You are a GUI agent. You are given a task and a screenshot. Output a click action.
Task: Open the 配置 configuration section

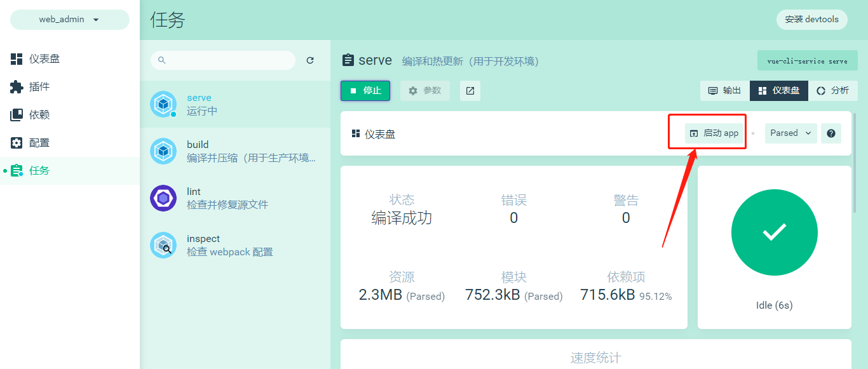point(70,143)
